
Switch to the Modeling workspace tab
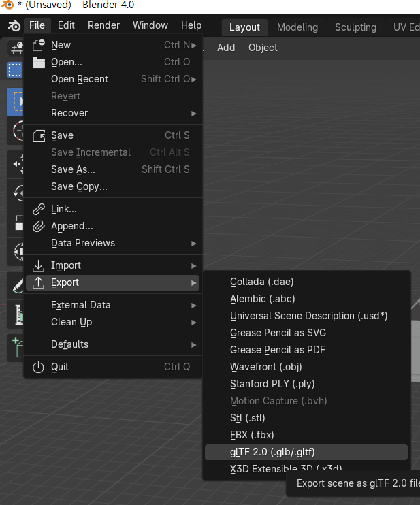pyautogui.click(x=297, y=27)
